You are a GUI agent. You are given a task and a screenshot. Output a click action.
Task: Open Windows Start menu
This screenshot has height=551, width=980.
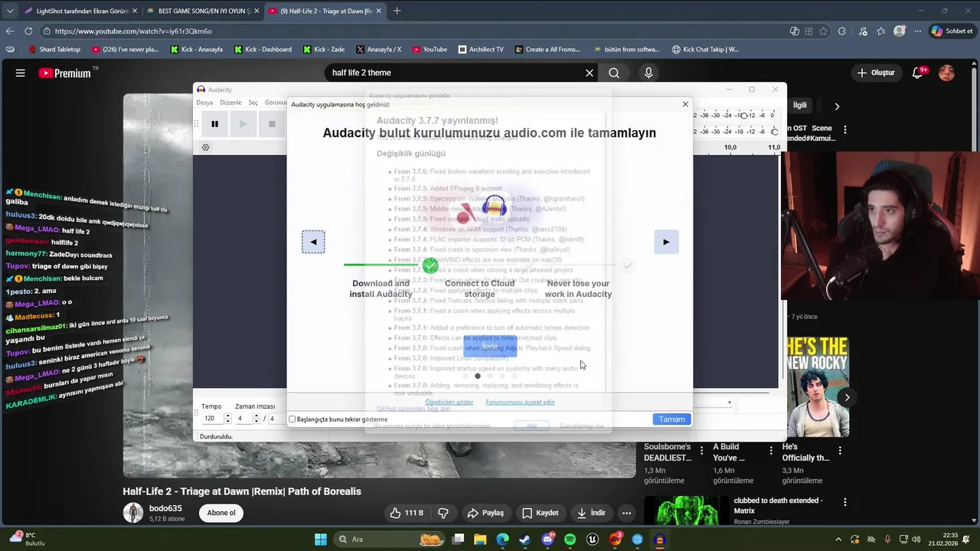pyautogui.click(x=321, y=540)
